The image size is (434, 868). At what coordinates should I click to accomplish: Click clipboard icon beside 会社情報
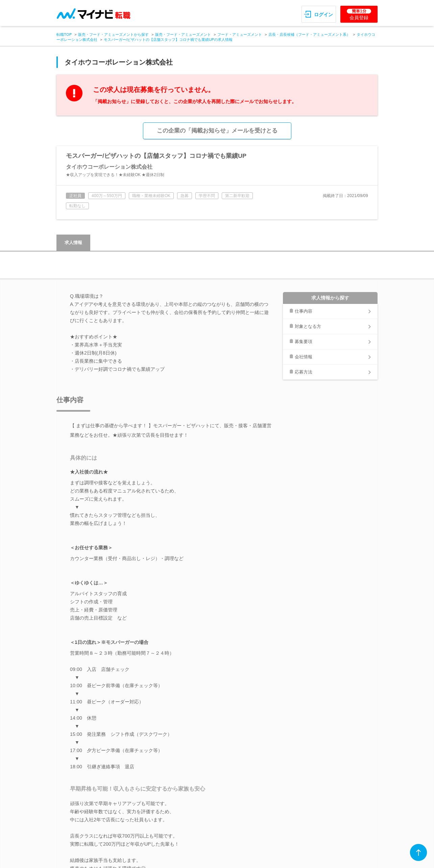[x=291, y=356]
